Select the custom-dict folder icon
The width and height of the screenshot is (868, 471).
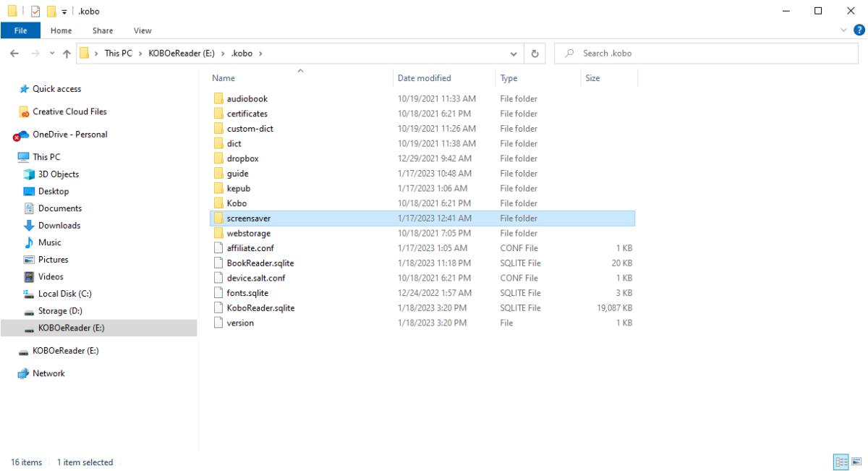click(219, 129)
